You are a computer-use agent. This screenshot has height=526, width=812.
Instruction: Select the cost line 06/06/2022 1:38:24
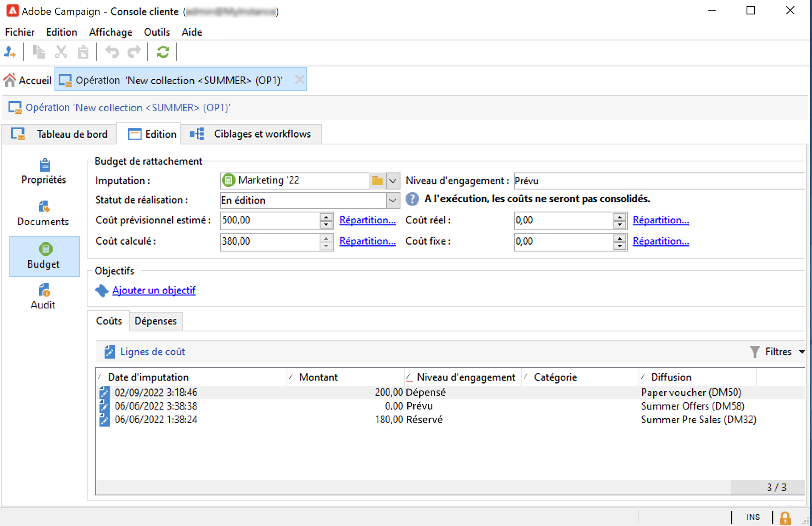coord(451,420)
